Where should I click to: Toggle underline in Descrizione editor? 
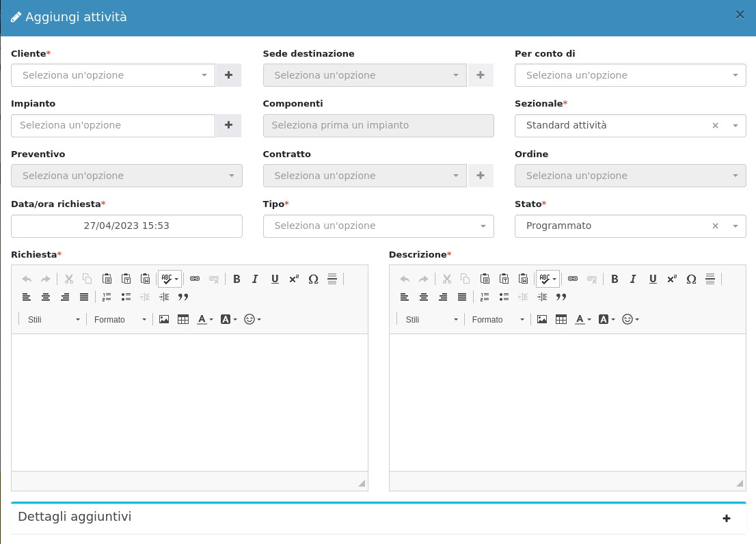[x=653, y=279]
